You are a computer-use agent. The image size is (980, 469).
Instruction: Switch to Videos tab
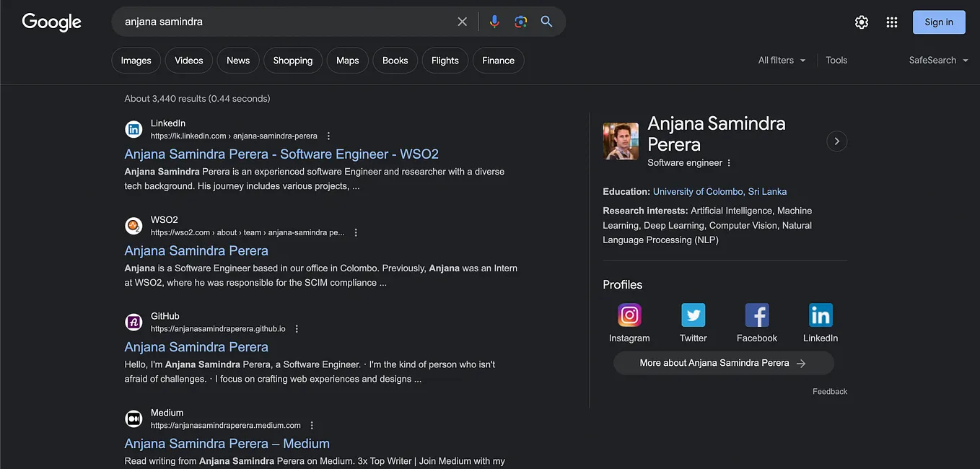point(189,61)
